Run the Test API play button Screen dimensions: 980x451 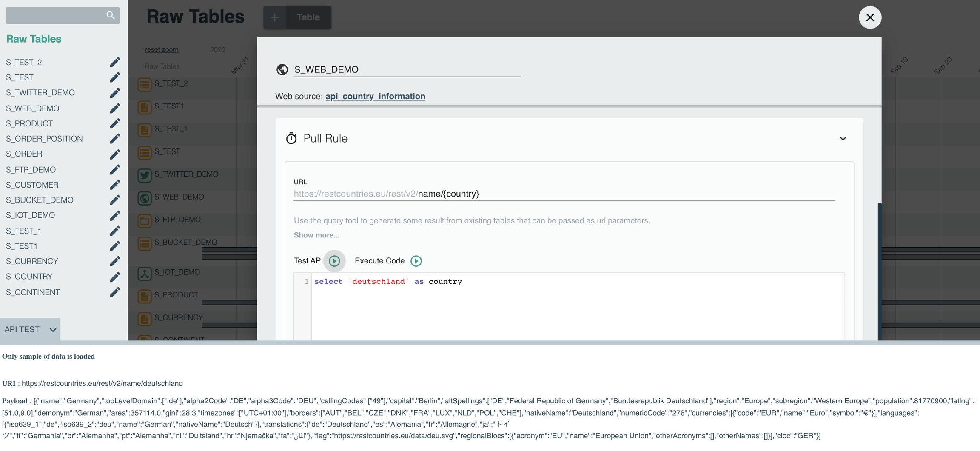[x=334, y=261]
